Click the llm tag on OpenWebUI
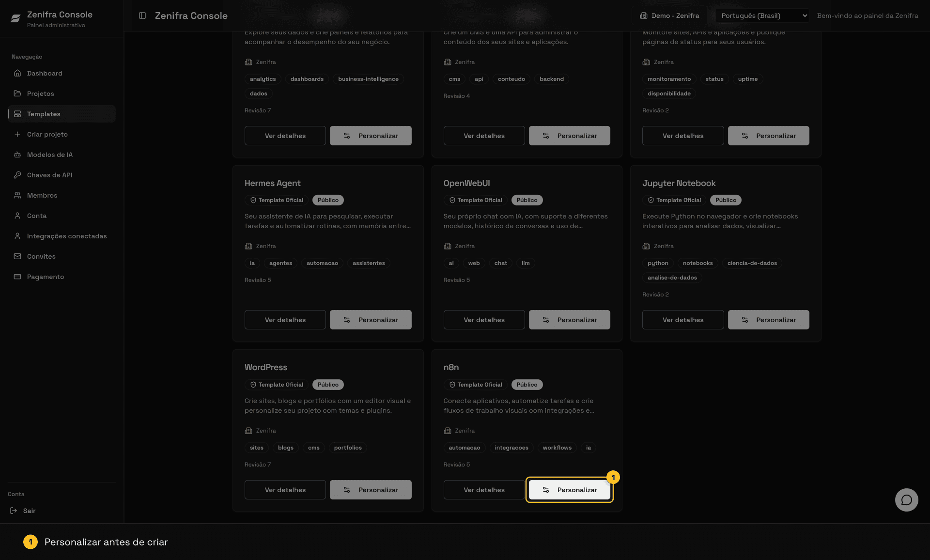The width and height of the screenshot is (930, 560). 526,263
